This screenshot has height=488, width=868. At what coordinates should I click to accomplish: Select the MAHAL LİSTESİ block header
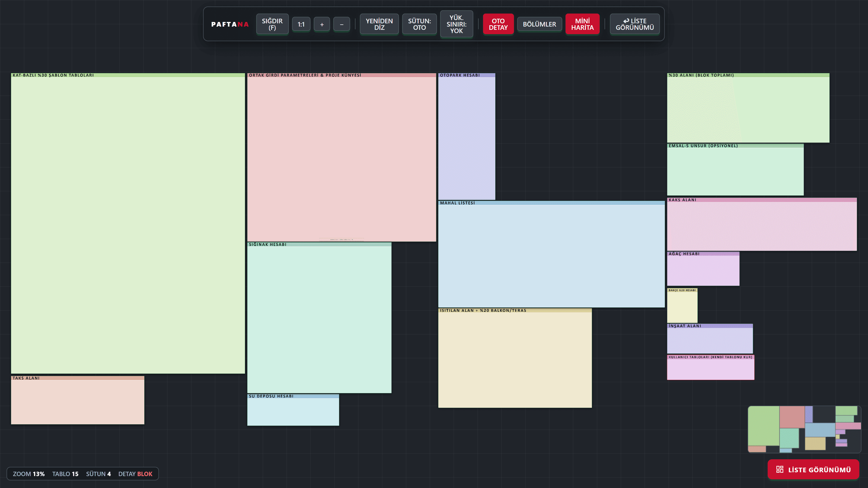(552, 203)
